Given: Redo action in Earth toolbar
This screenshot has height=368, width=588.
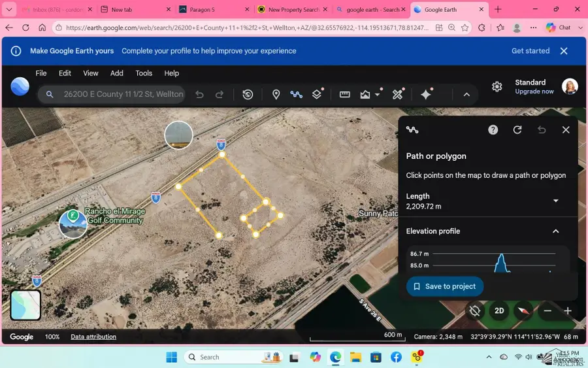Looking at the screenshot, I should (x=220, y=95).
